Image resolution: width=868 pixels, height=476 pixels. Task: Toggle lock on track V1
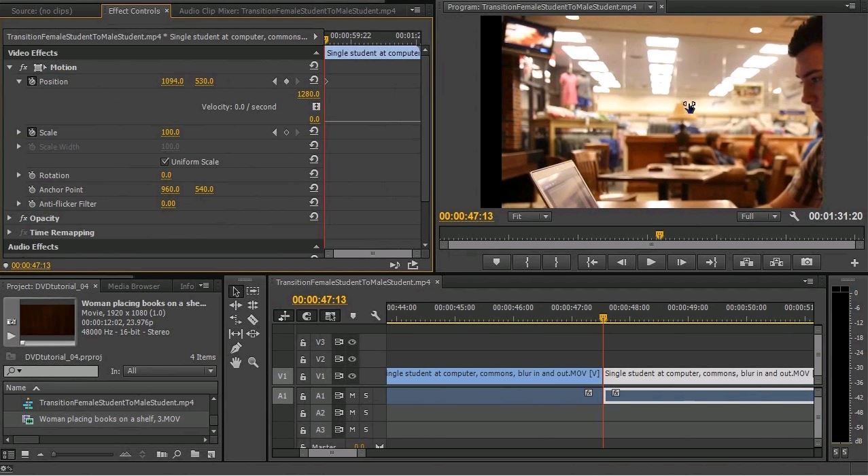click(x=303, y=376)
